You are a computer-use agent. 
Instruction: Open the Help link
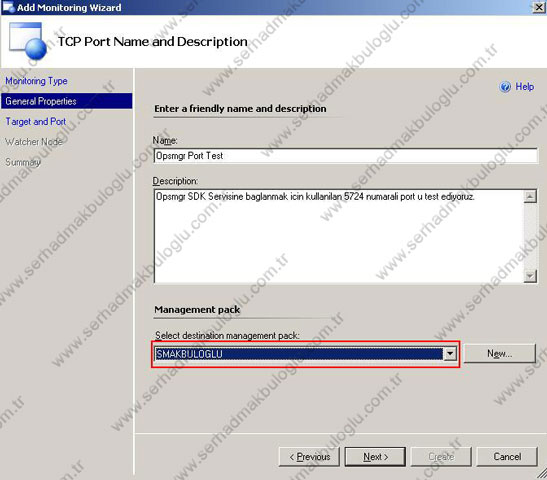[524, 87]
